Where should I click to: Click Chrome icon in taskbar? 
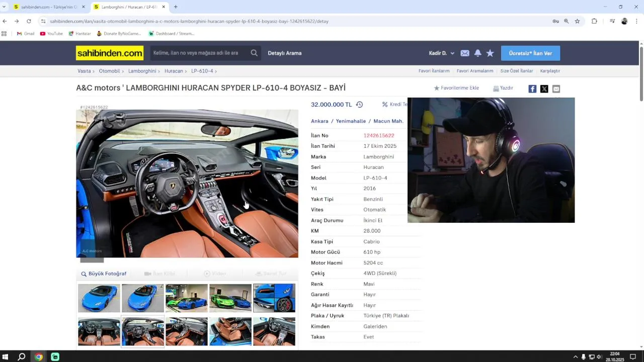[39, 357]
